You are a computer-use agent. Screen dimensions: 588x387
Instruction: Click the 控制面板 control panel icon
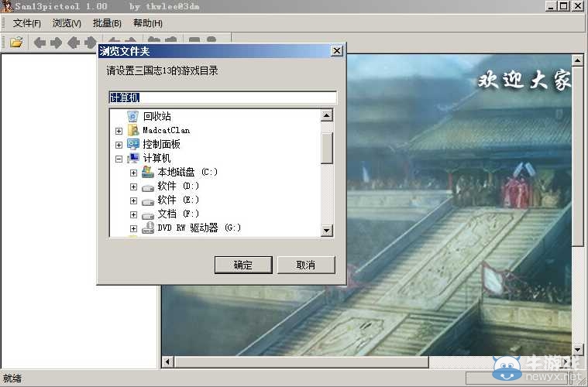point(133,144)
